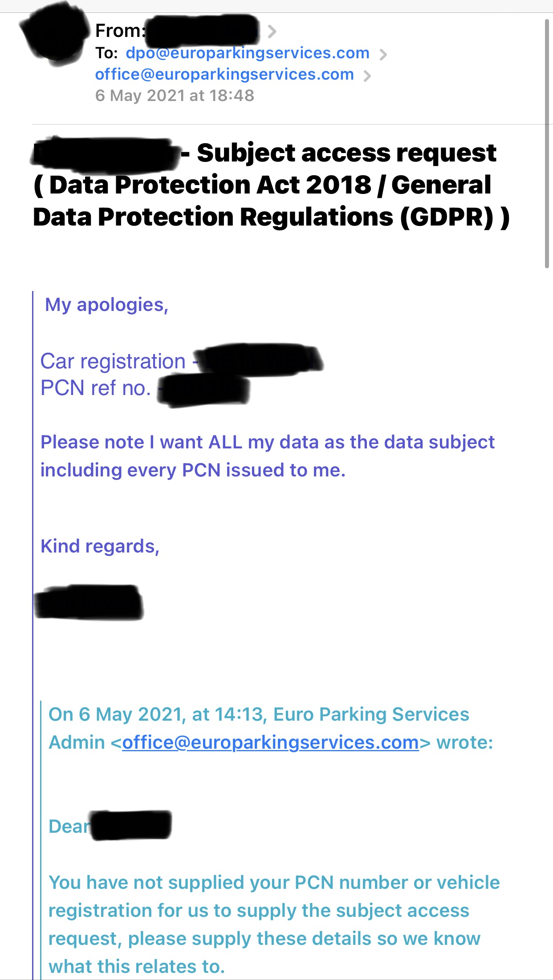This screenshot has width=553, height=980.
Task: Expand chevron next to dpo@europarkingservices.com
Action: 383,55
